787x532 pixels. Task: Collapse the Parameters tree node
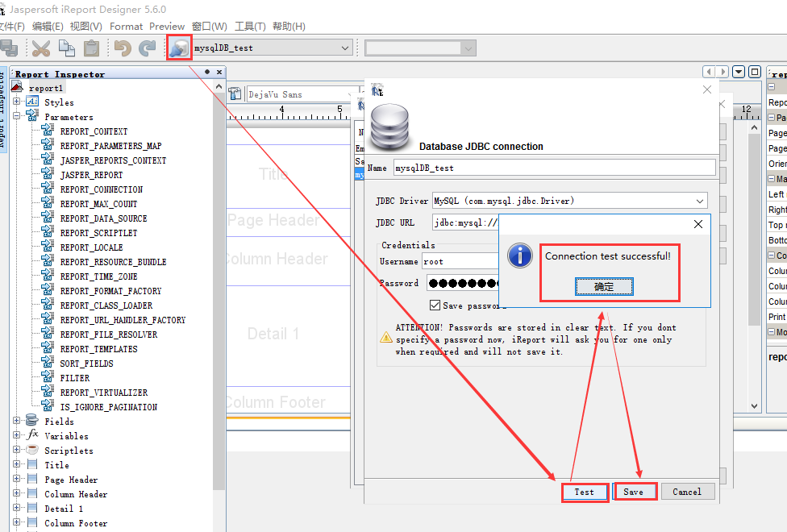coord(17,116)
